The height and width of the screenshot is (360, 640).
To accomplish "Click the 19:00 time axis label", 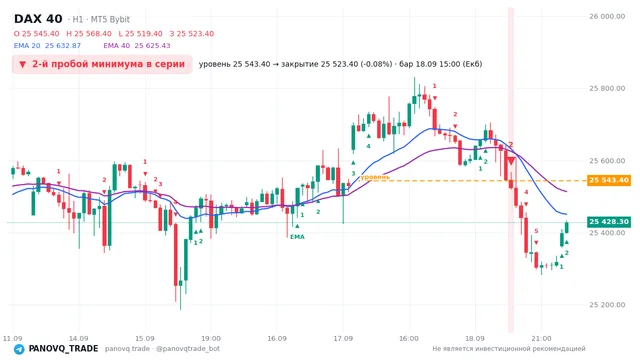I will [x=211, y=338].
